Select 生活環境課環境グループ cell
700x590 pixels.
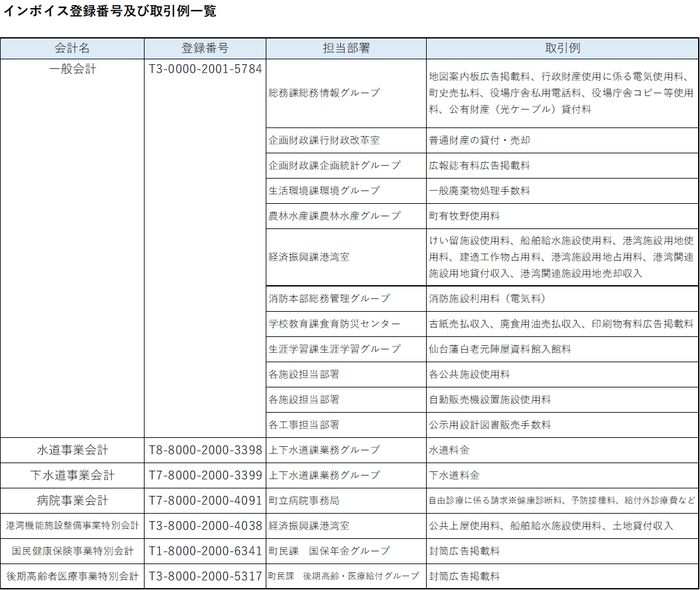click(x=346, y=191)
